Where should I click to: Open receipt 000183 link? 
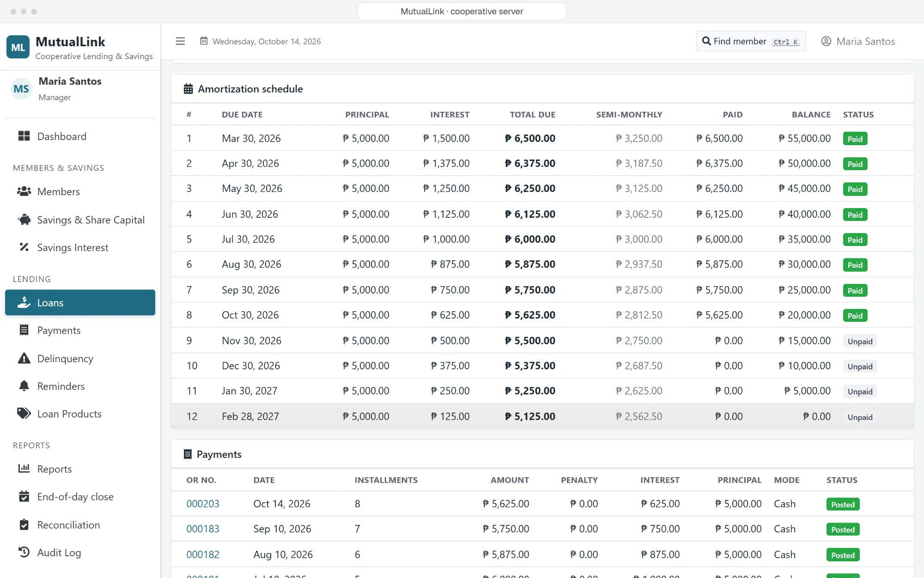203,529
